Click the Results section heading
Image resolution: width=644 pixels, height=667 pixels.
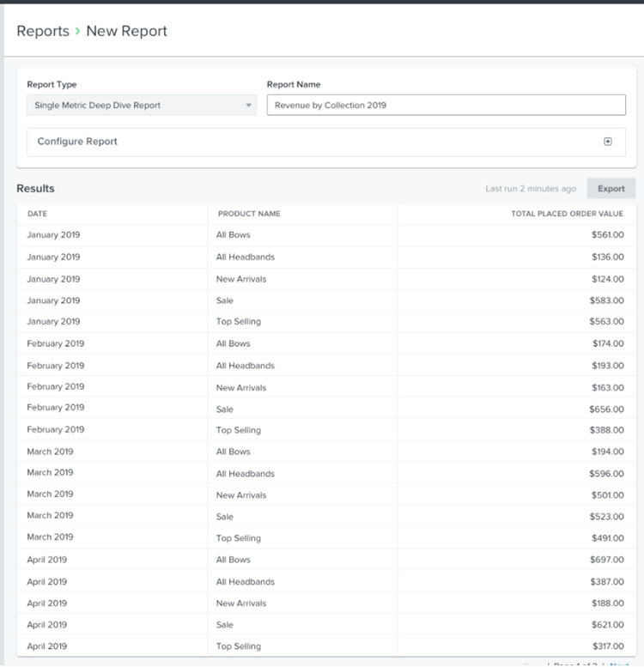[35, 189]
